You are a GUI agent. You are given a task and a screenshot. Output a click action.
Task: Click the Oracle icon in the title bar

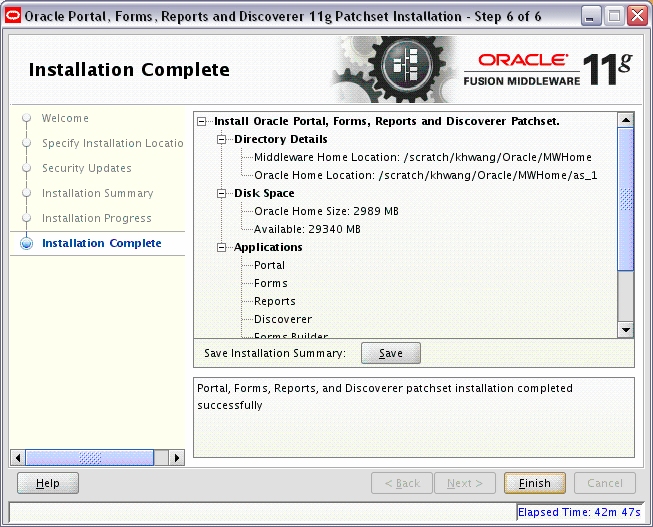click(13, 16)
